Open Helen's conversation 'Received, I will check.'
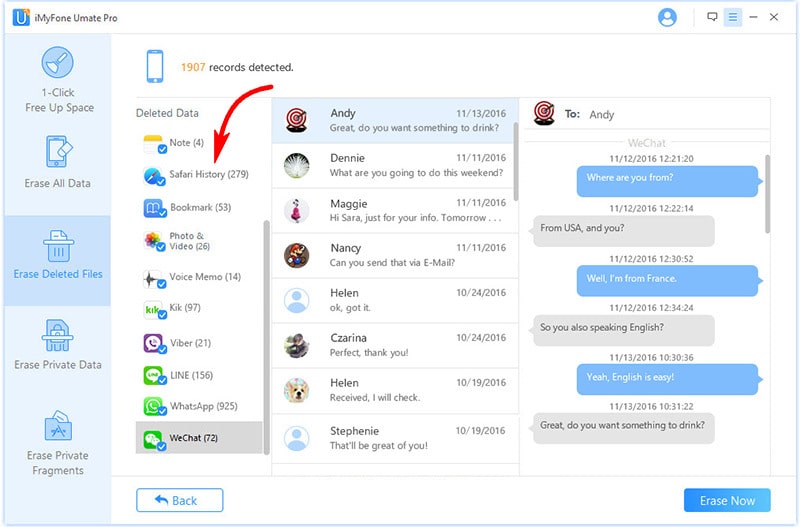This screenshot has height=527, width=800. coord(394,390)
